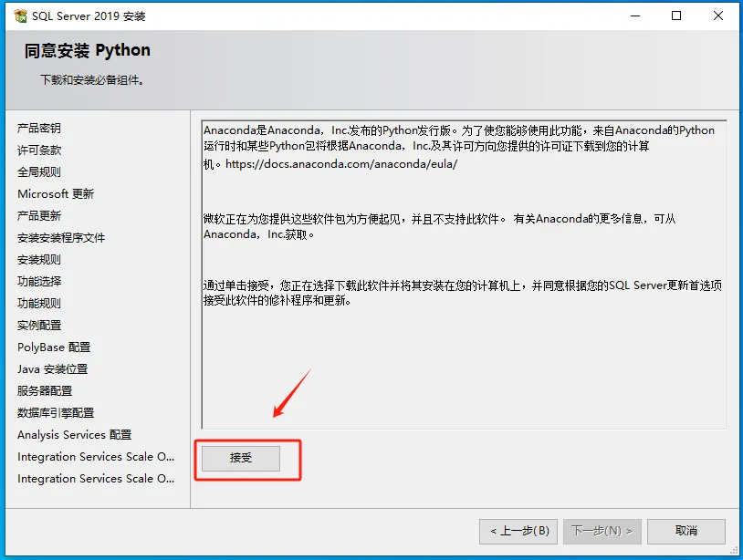Click the SQL Server setup title icon

click(x=20, y=16)
